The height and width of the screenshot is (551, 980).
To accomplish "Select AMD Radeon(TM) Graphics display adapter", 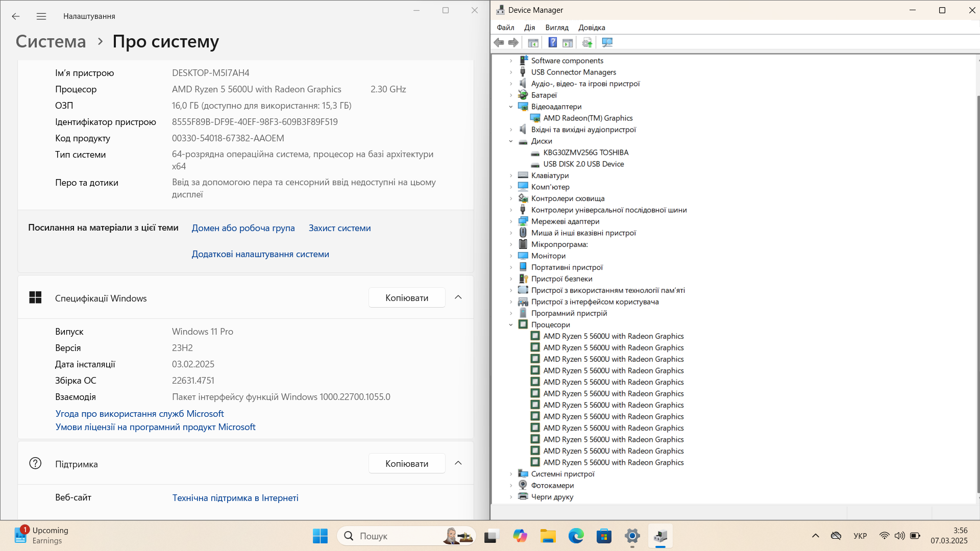I will (x=588, y=118).
